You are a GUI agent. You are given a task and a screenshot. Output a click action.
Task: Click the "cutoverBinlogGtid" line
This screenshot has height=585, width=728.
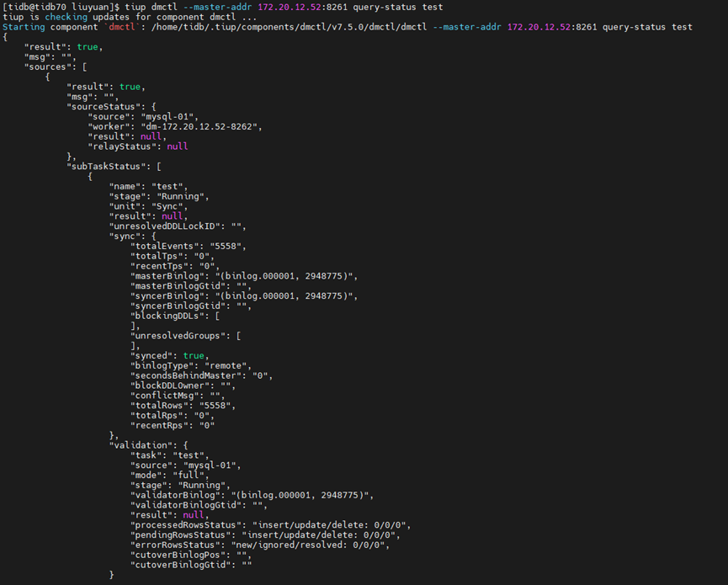pyautogui.click(x=191, y=565)
